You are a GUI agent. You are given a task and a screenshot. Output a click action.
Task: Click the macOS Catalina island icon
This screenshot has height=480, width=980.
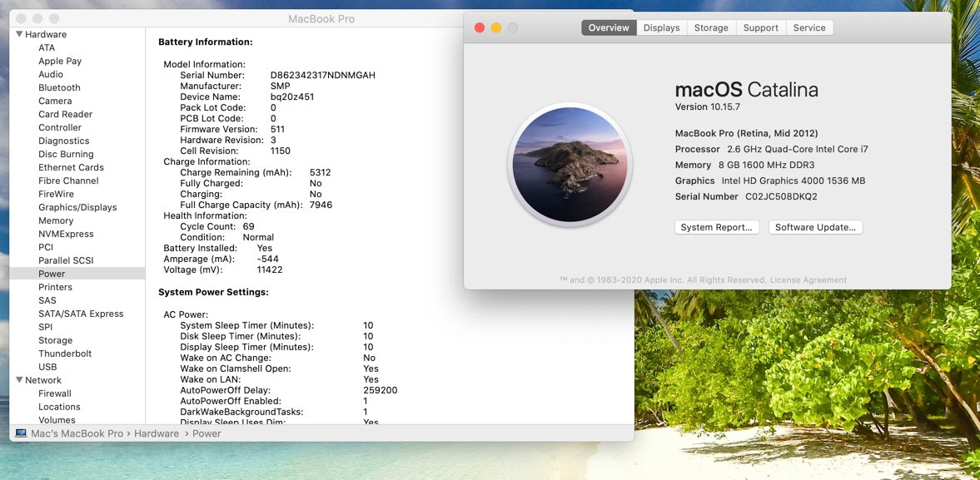[x=570, y=165]
